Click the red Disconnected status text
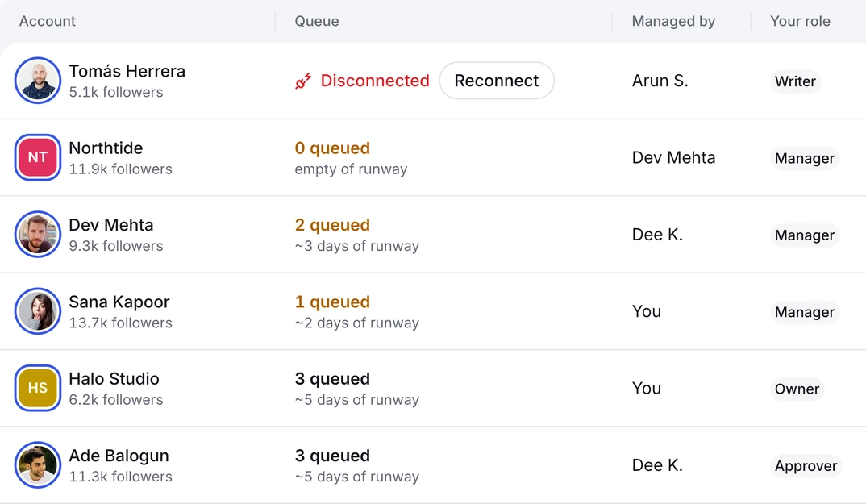 374,81
